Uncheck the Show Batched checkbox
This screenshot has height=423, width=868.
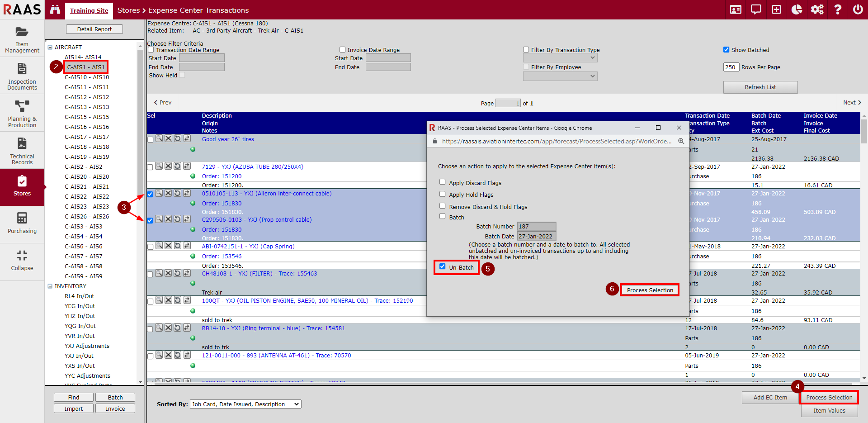pos(726,50)
